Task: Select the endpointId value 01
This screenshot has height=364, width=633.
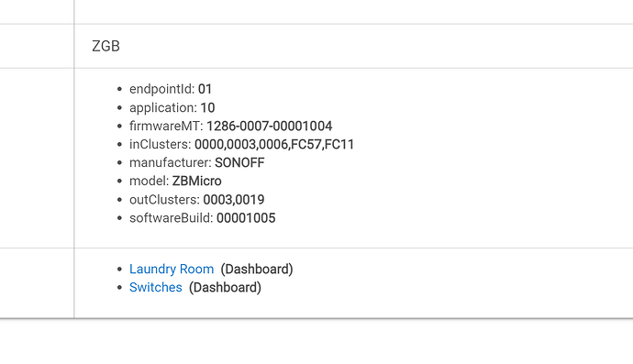Action: click(x=205, y=89)
